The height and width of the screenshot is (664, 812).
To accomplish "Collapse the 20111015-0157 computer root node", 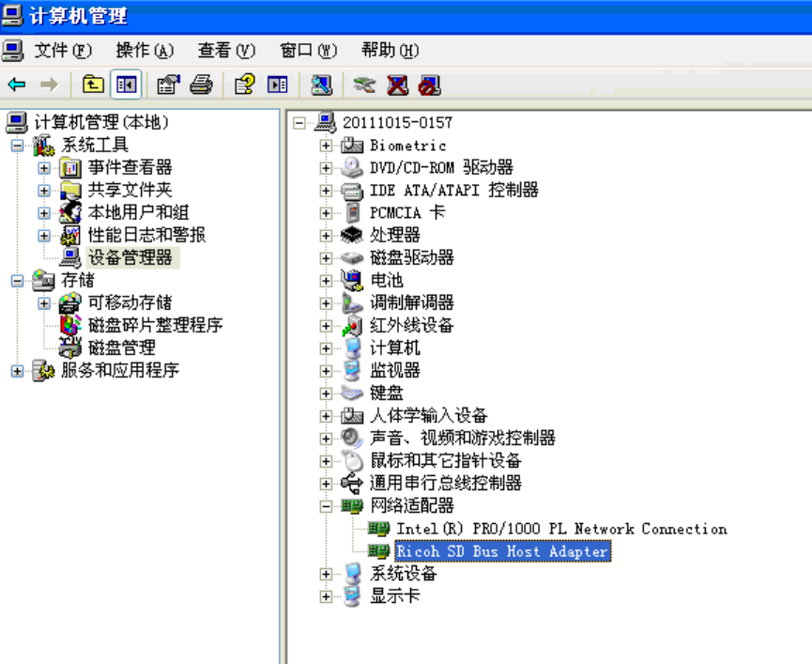I will tap(299, 123).
